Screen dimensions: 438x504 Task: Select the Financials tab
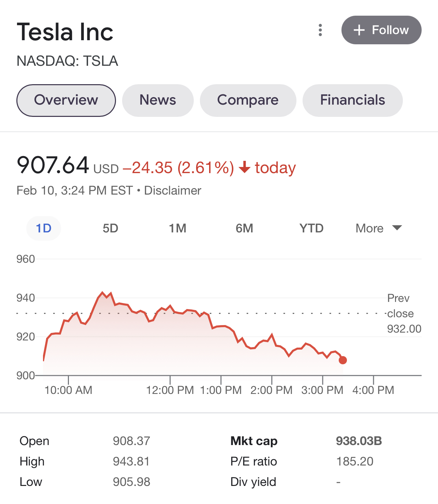click(x=353, y=100)
